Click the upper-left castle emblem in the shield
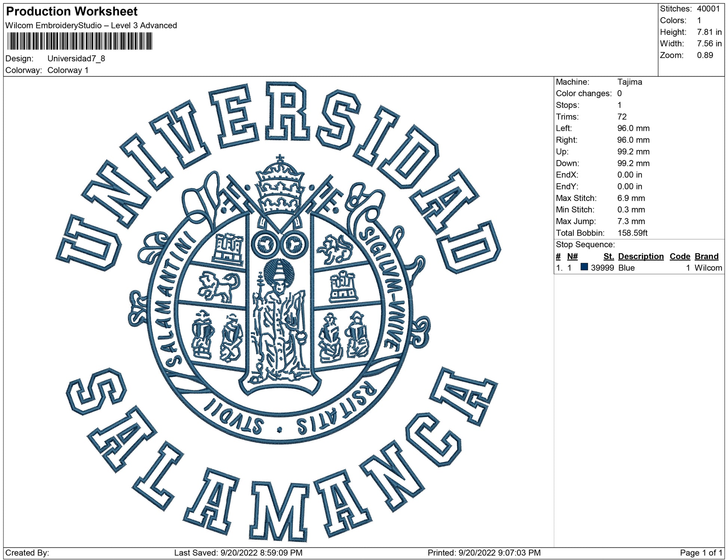Viewport: 728px width, 560px height. click(x=228, y=248)
